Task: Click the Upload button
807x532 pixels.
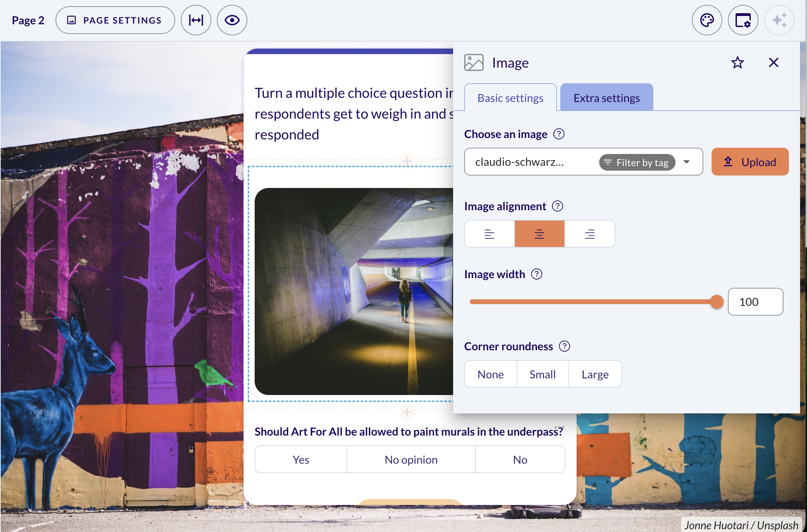Action: pos(750,162)
